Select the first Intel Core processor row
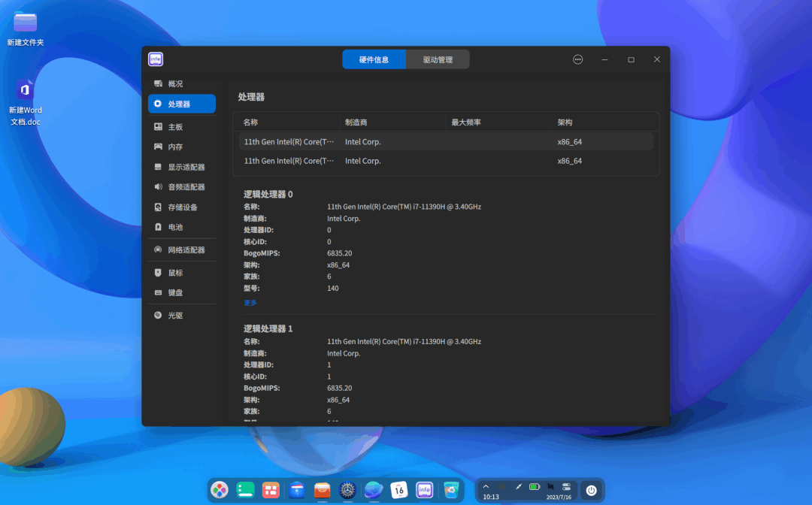This screenshot has width=812, height=505. [446, 142]
